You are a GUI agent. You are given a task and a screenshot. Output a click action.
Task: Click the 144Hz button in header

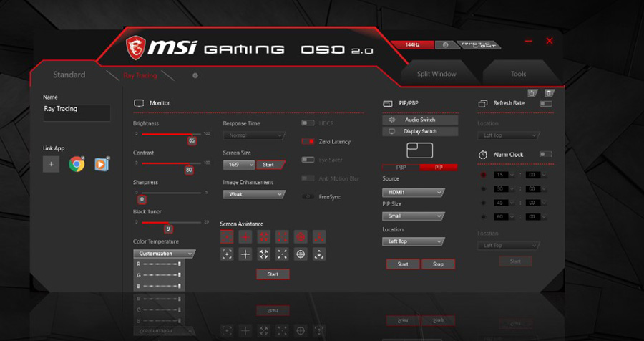pyautogui.click(x=412, y=45)
